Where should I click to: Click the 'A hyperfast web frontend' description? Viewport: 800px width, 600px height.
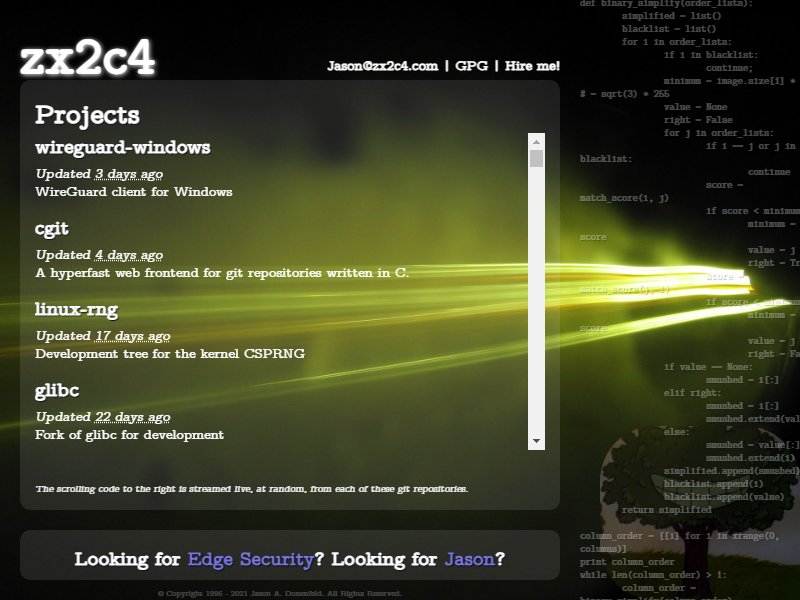222,273
